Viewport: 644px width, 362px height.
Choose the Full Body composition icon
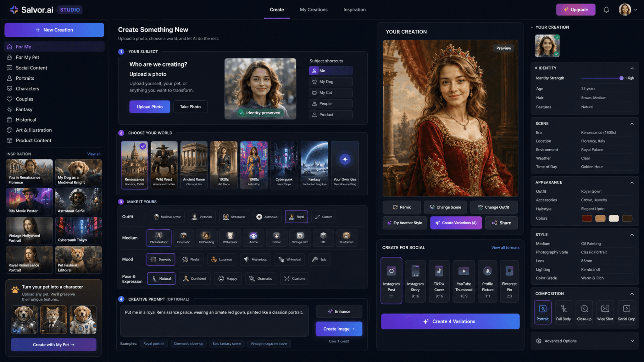(563, 309)
